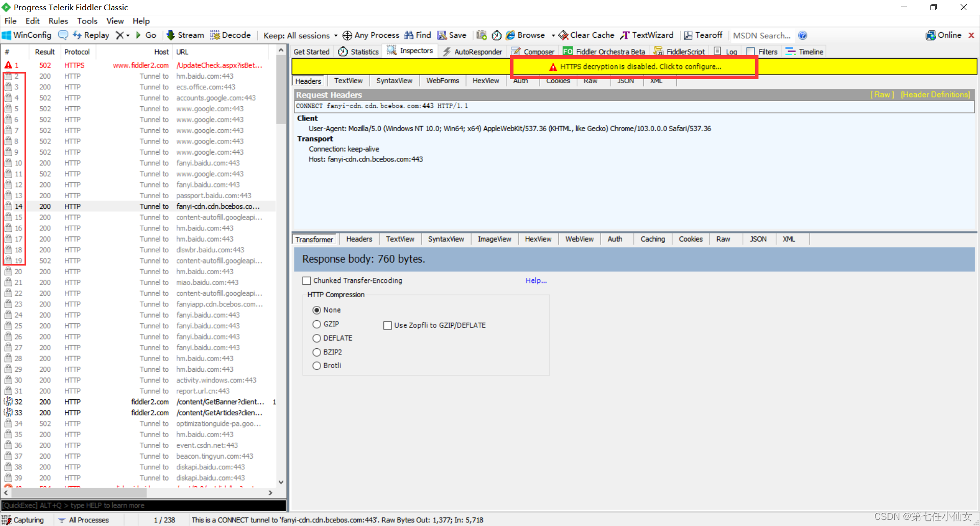Click session list vertical scrollbar thumb
Screen dimensions: 980x526
pos(281,89)
